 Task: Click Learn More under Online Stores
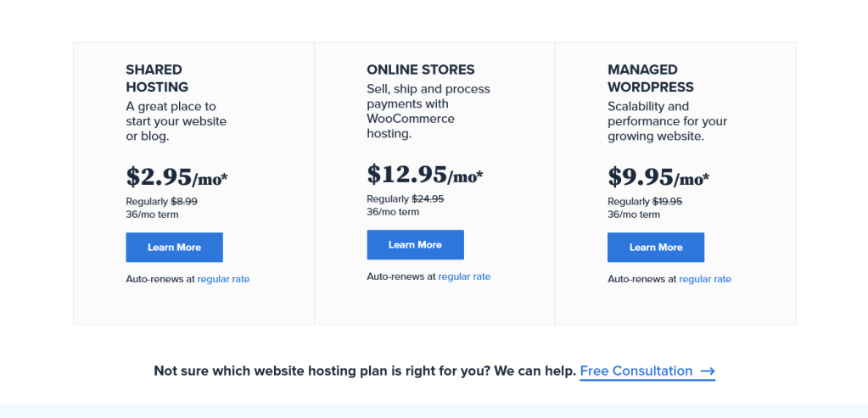click(x=415, y=245)
